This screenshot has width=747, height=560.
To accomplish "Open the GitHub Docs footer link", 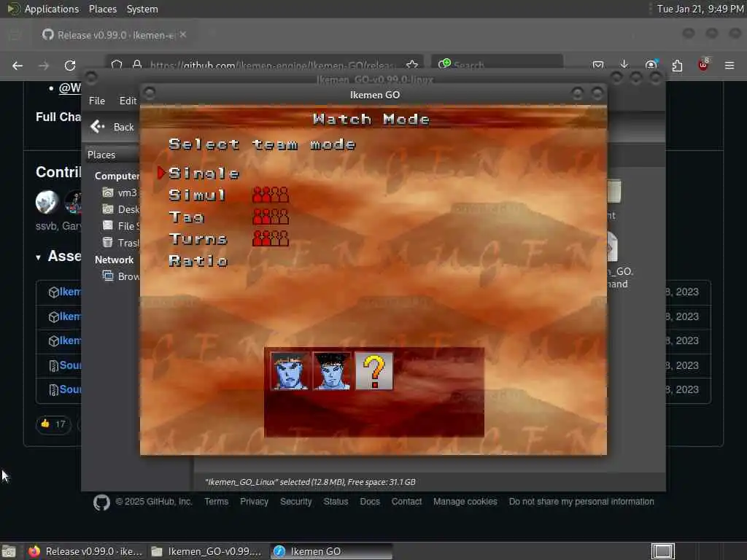I will tap(370, 502).
